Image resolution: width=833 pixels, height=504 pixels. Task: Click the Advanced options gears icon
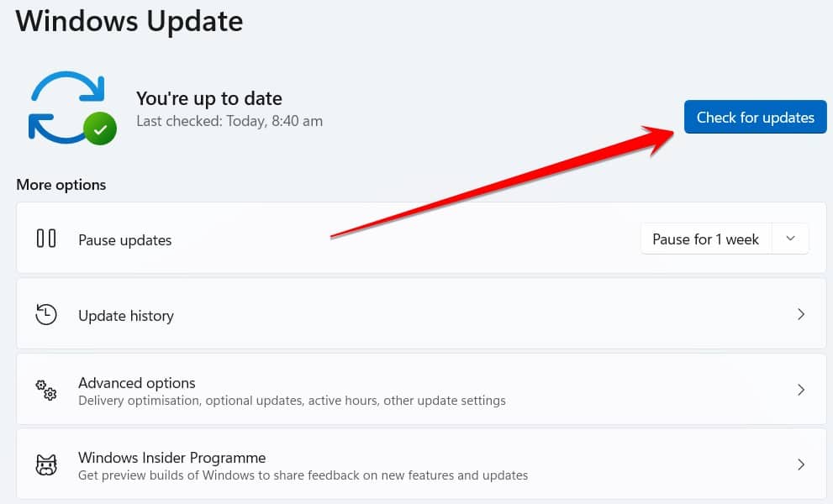tap(46, 390)
